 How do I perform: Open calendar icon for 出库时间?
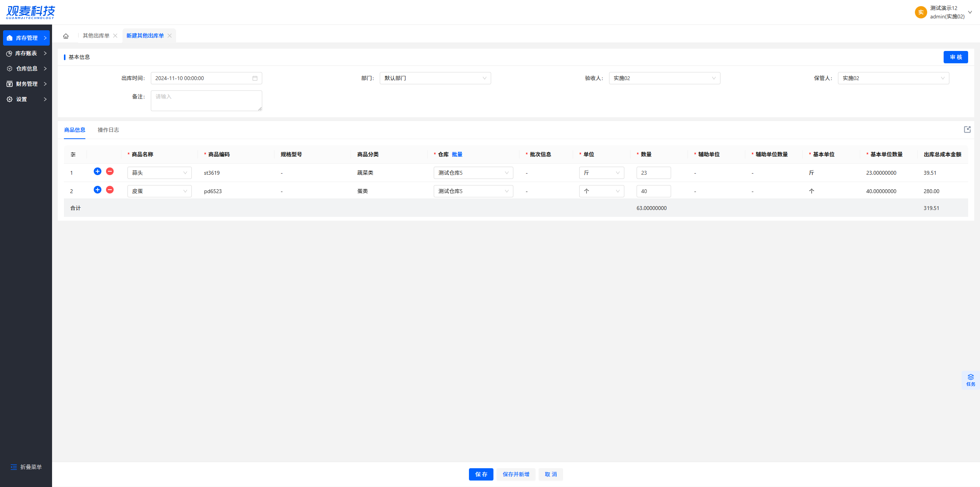click(255, 78)
